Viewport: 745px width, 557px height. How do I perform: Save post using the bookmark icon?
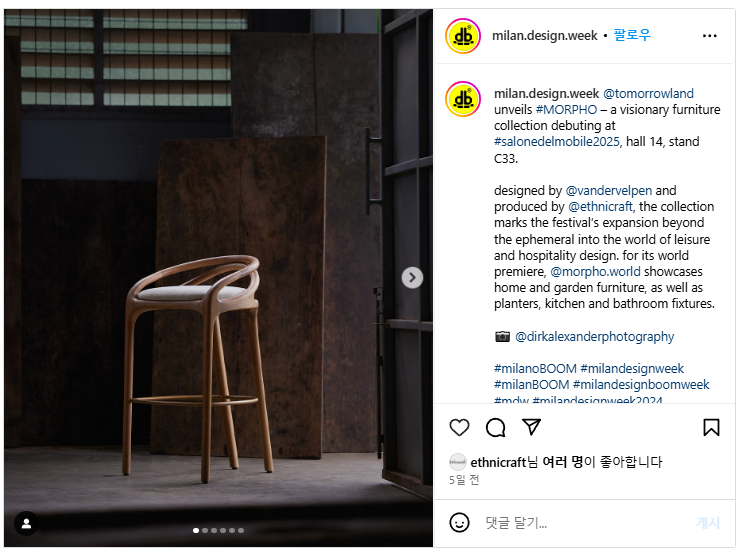click(x=711, y=427)
